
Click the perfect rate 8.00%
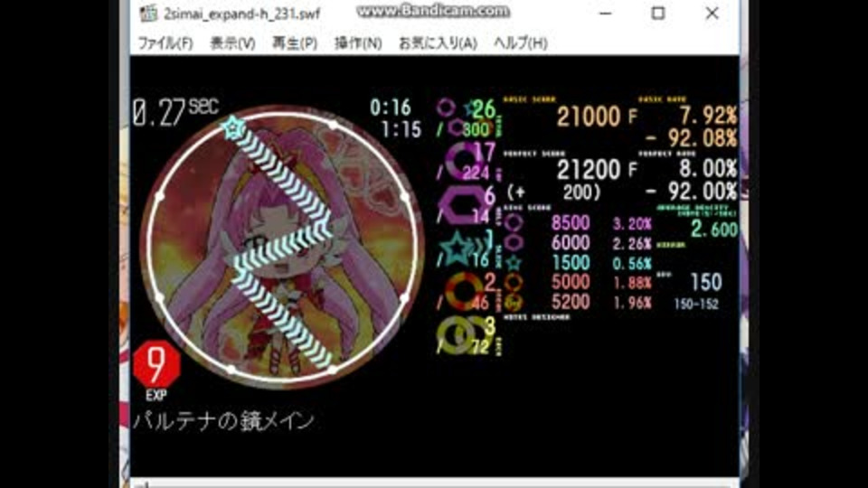click(708, 168)
